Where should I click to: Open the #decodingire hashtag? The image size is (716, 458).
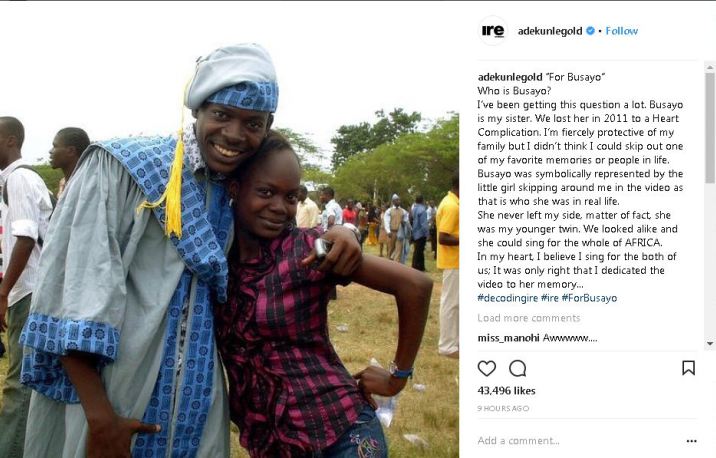[x=508, y=298]
